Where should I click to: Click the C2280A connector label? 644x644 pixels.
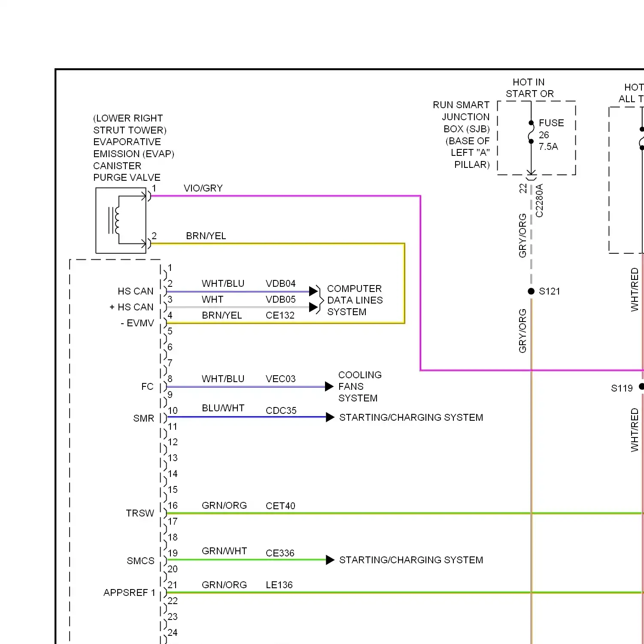tap(539, 200)
